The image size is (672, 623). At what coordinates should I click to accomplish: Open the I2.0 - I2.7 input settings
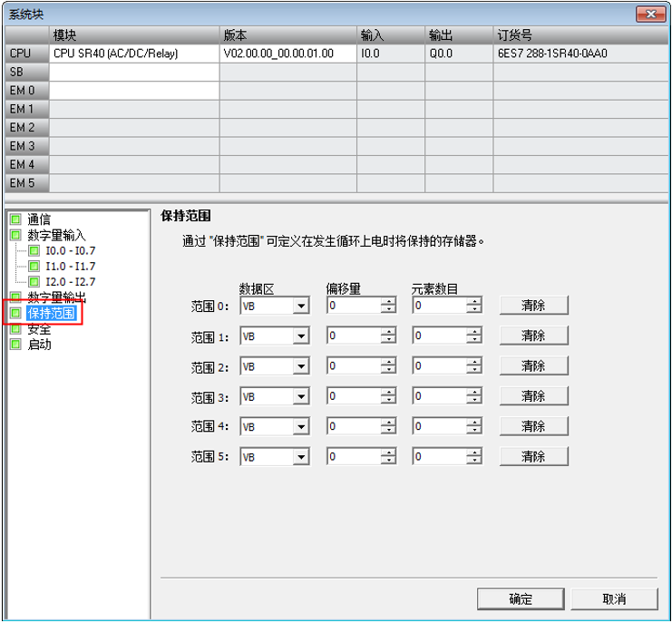coord(70,282)
